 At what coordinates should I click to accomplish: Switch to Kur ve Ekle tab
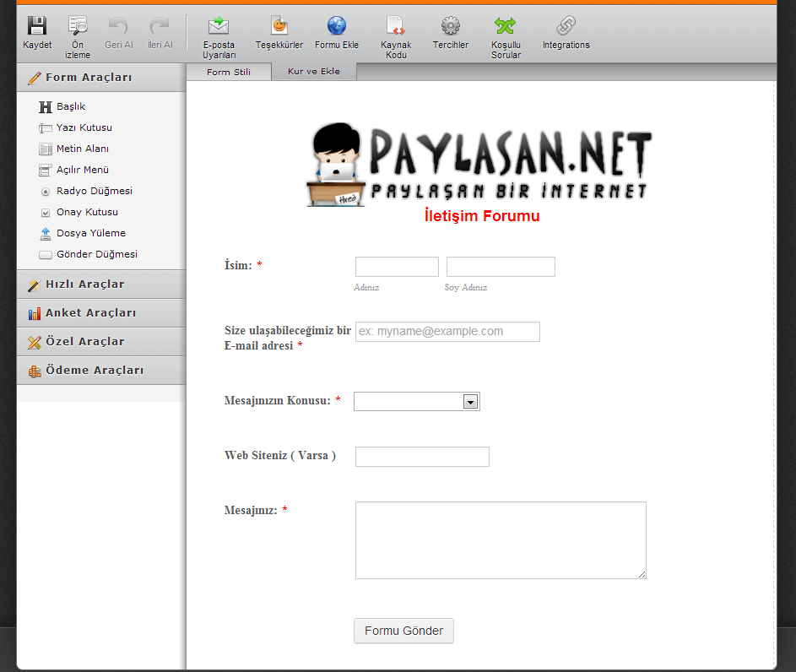point(314,72)
